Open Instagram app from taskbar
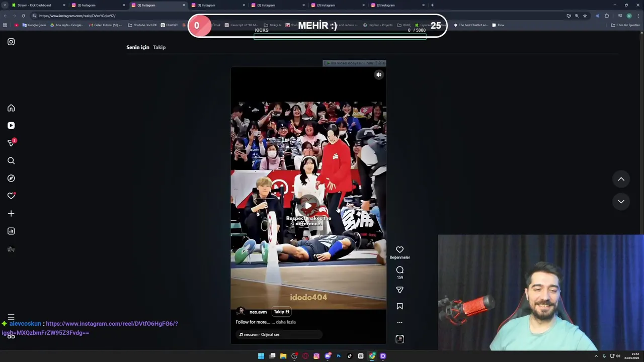Screen dimensions: 644x362 [x=316, y=356]
